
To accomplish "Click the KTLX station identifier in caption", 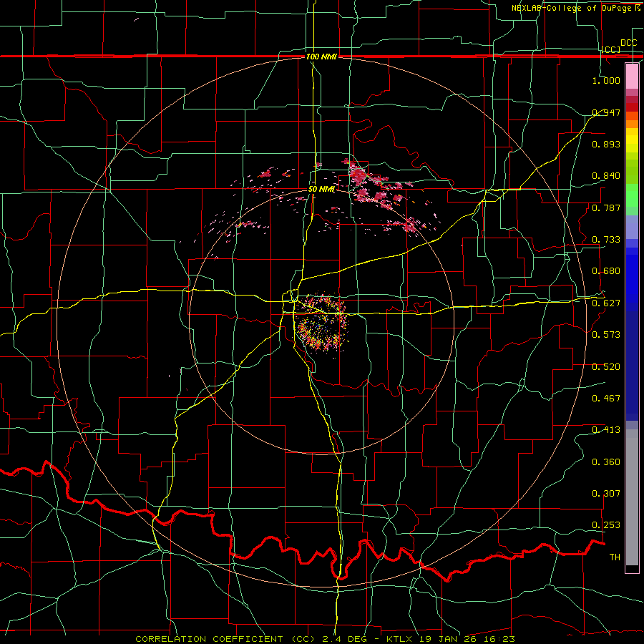I will (400, 639).
